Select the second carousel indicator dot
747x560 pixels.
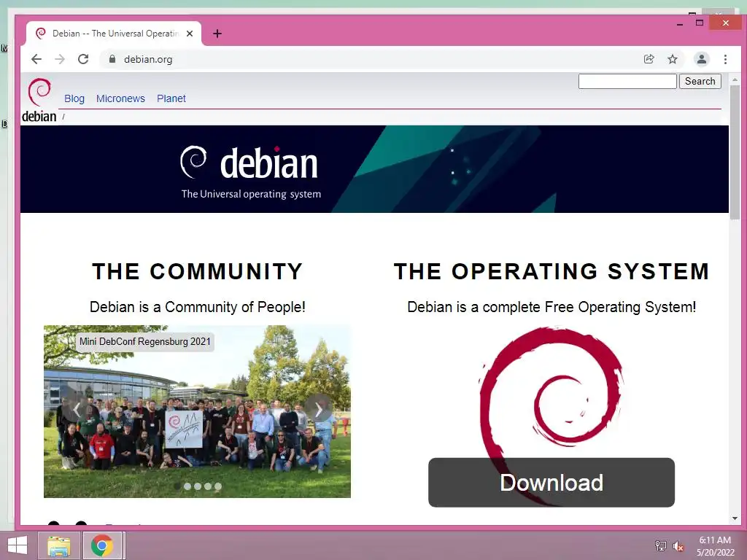point(187,486)
